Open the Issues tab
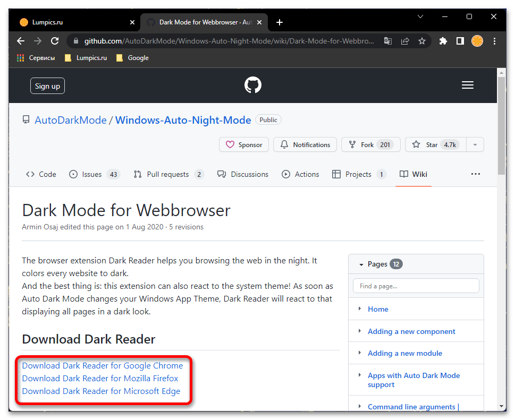The width and height of the screenshot is (515, 420). pyautogui.click(x=95, y=174)
